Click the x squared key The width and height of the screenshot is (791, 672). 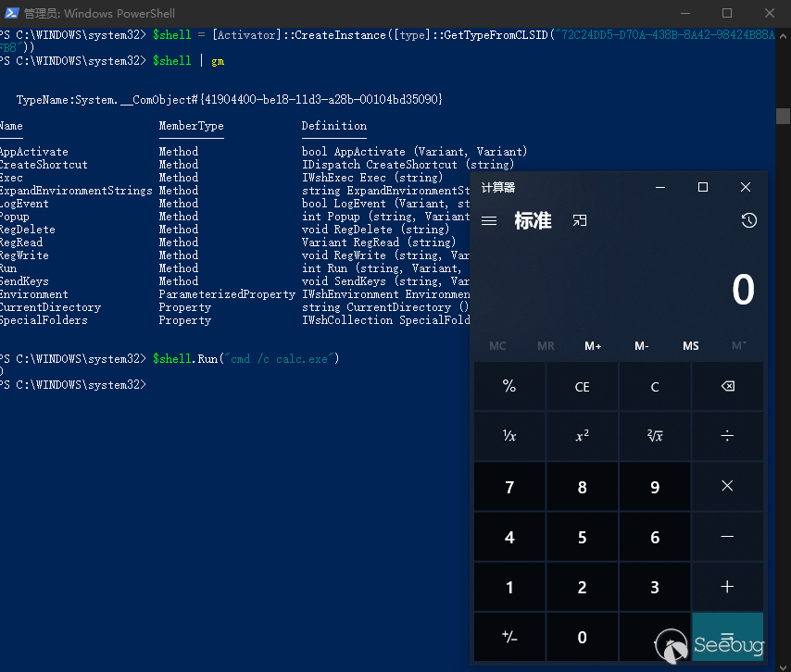[x=583, y=436]
